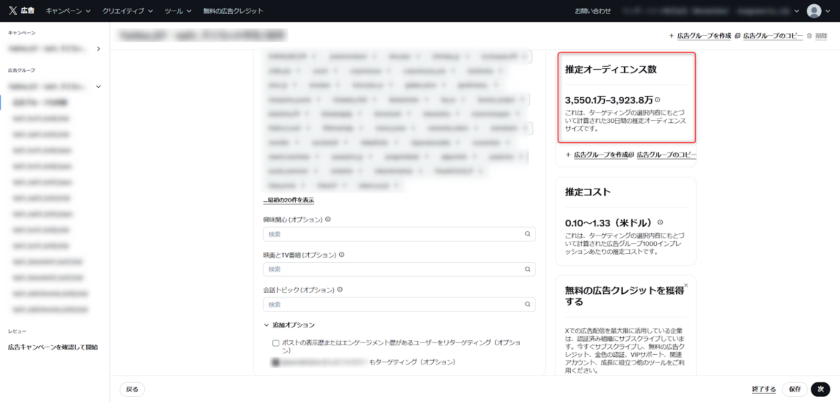Focus the 興味関心 search field
Image resolution: width=840 pixels, height=402 pixels.
(390, 234)
